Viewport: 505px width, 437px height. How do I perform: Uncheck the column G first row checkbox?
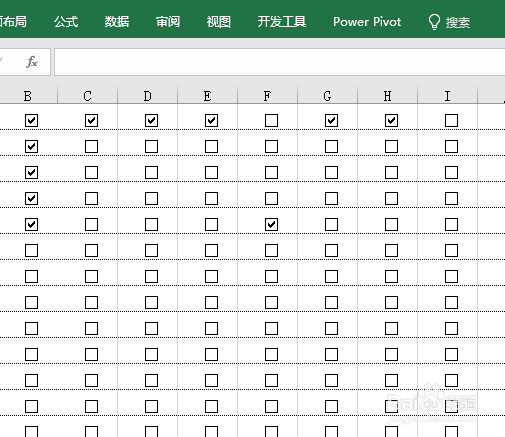tap(331, 120)
